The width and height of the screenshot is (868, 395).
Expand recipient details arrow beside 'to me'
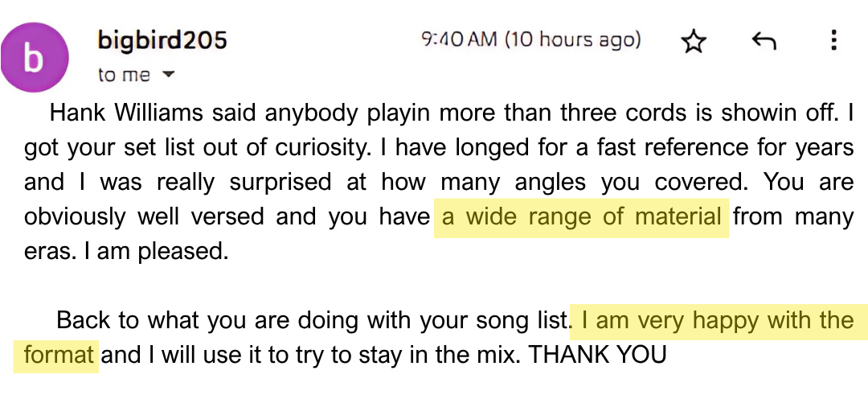[x=169, y=75]
